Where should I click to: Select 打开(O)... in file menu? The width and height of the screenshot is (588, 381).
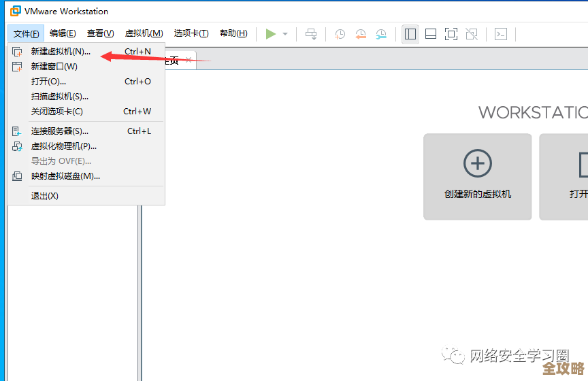point(86,82)
